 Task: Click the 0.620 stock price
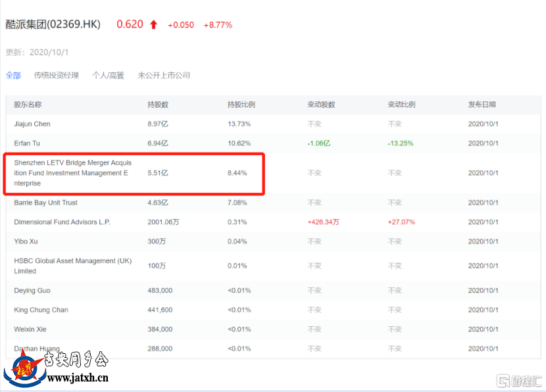(130, 24)
